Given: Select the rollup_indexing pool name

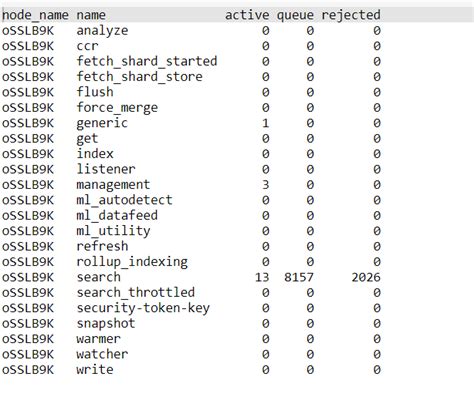Looking at the screenshot, I should pyautogui.click(x=132, y=262).
